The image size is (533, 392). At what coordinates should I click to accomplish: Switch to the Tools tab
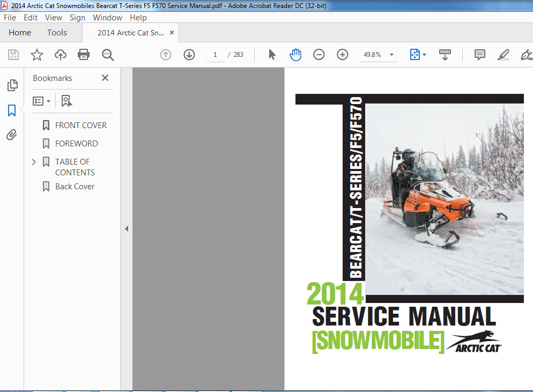coord(57,33)
